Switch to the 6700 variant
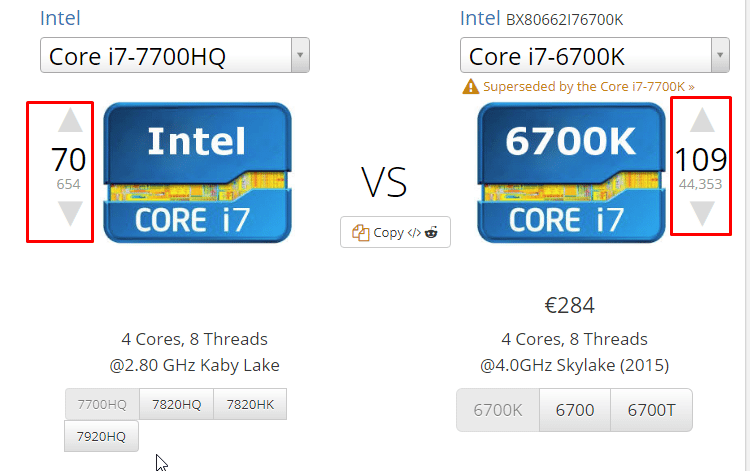 pyautogui.click(x=574, y=410)
